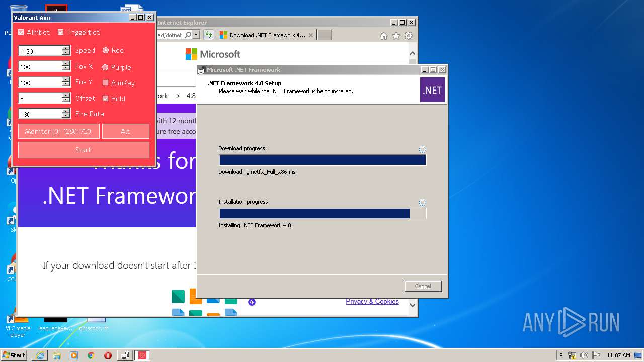Switch to .NET setup taskbar item
The height and width of the screenshot is (362, 644).
click(125, 355)
